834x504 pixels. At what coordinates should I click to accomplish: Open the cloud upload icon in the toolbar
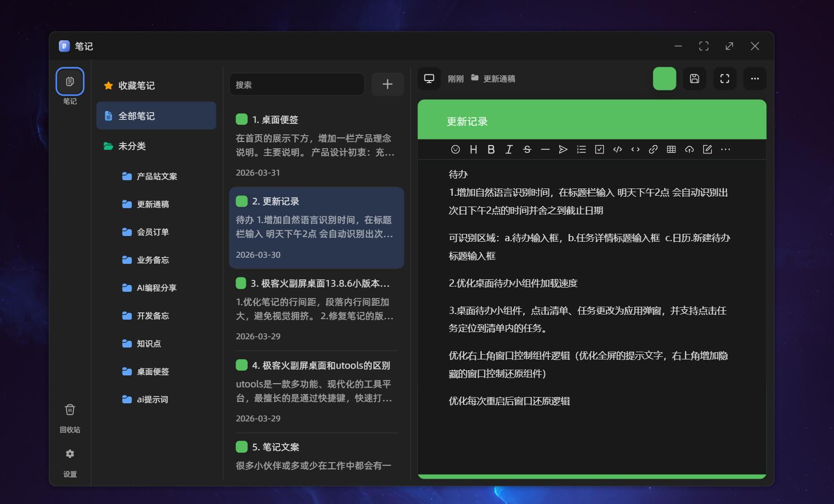point(689,149)
